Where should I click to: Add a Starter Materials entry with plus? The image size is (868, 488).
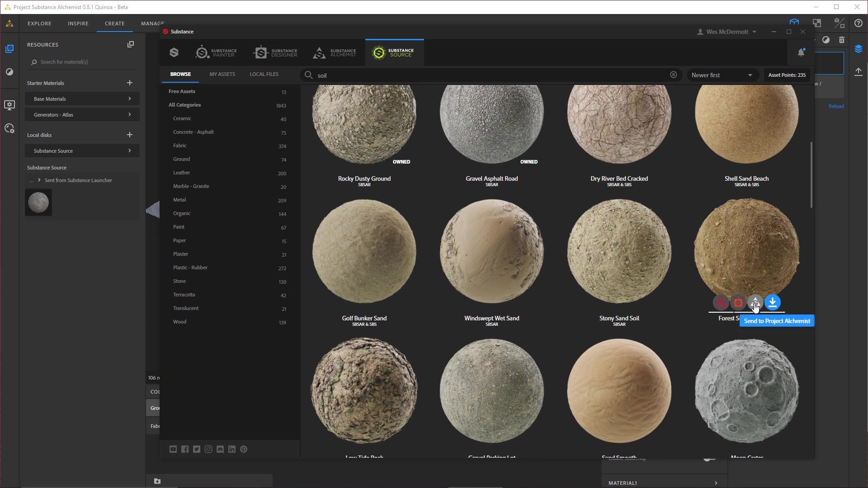pyautogui.click(x=130, y=83)
